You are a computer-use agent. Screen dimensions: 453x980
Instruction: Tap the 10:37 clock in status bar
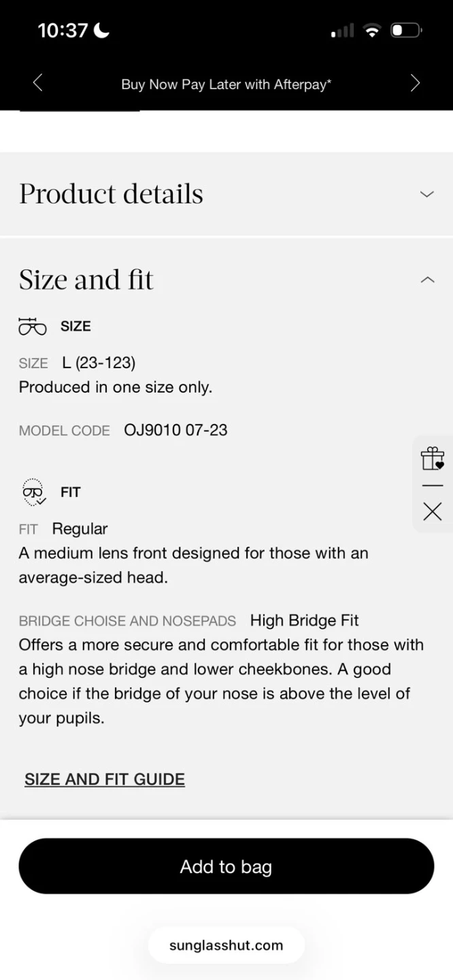(63, 31)
